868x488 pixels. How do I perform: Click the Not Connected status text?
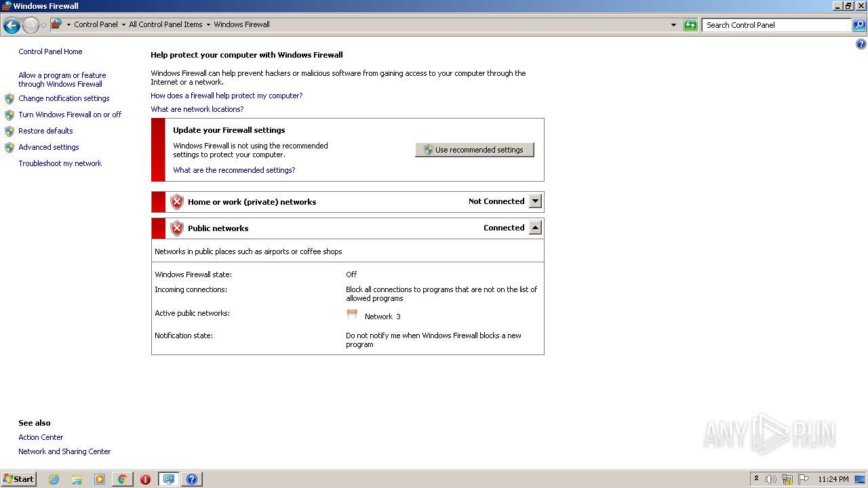coord(496,201)
